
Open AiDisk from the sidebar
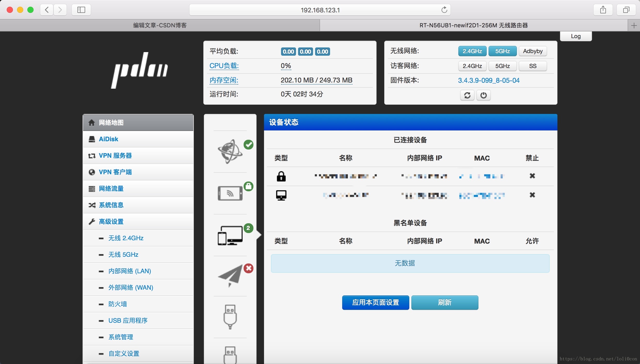(x=109, y=139)
